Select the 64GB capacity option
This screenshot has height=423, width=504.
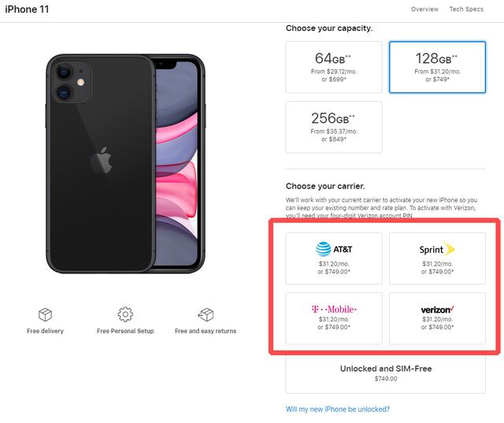click(334, 67)
